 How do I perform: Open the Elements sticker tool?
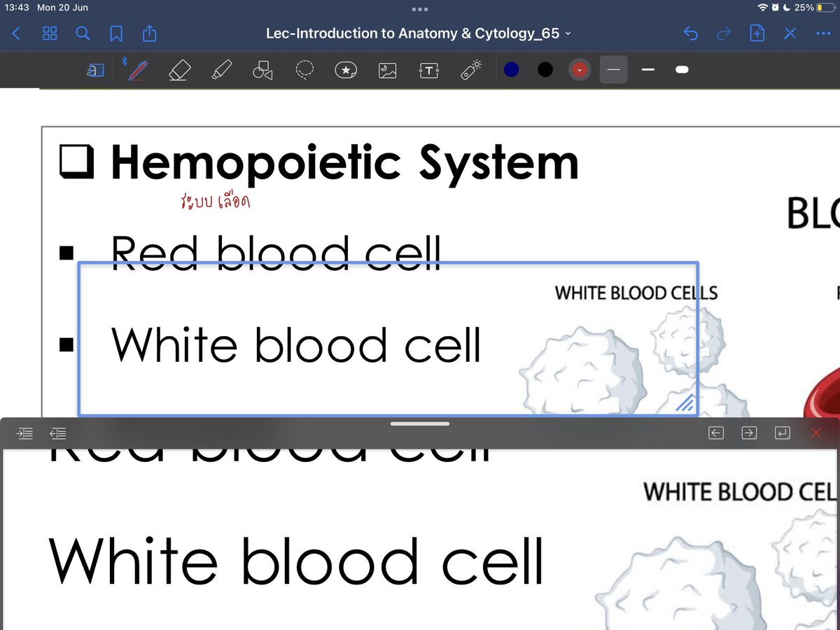click(x=346, y=70)
